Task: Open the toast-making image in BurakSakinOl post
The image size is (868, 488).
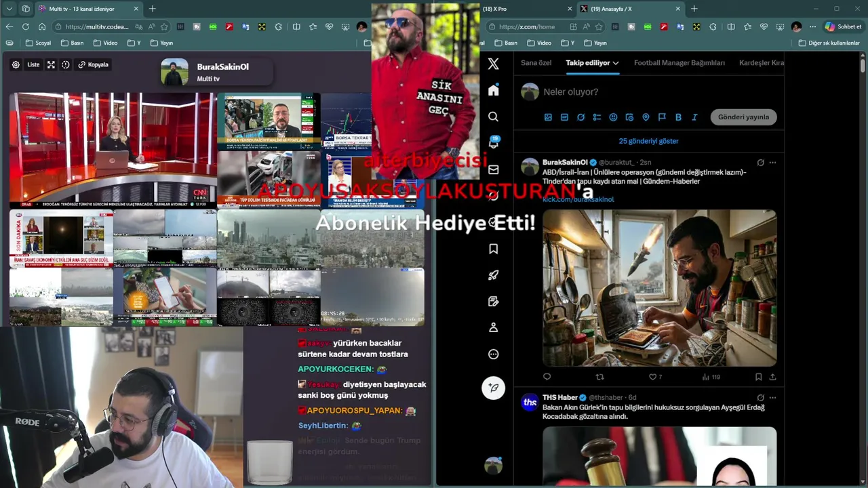Action: point(660,287)
